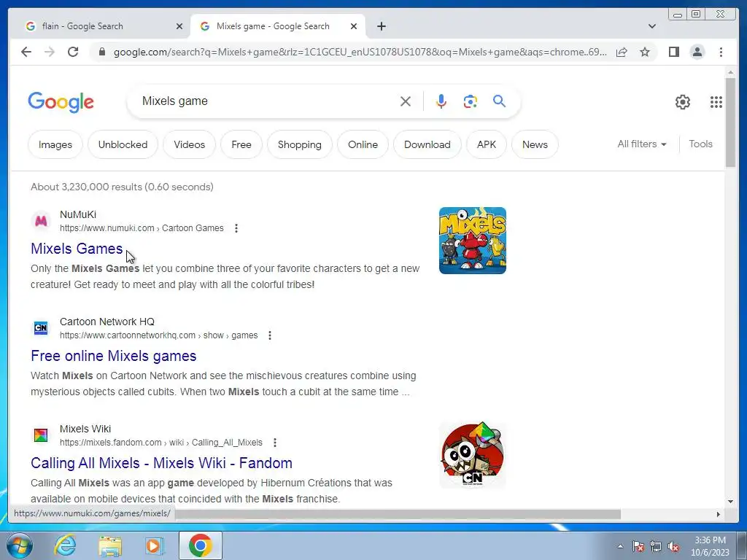747x560 pixels.
Task: Open more options for NuMuKi result
Action: click(x=236, y=228)
